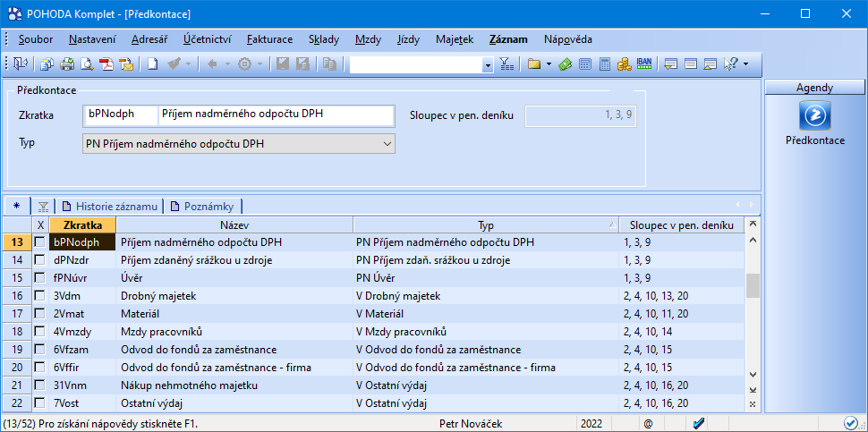Image resolution: width=868 pixels, height=432 pixels.
Task: Sort by the Typ column header
Action: tap(486, 225)
